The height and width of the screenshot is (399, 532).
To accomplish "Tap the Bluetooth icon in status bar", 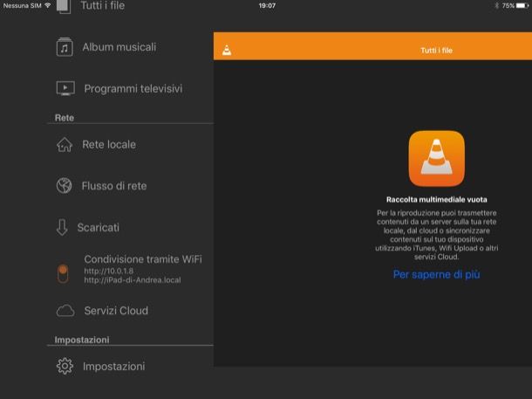I will point(497,5).
